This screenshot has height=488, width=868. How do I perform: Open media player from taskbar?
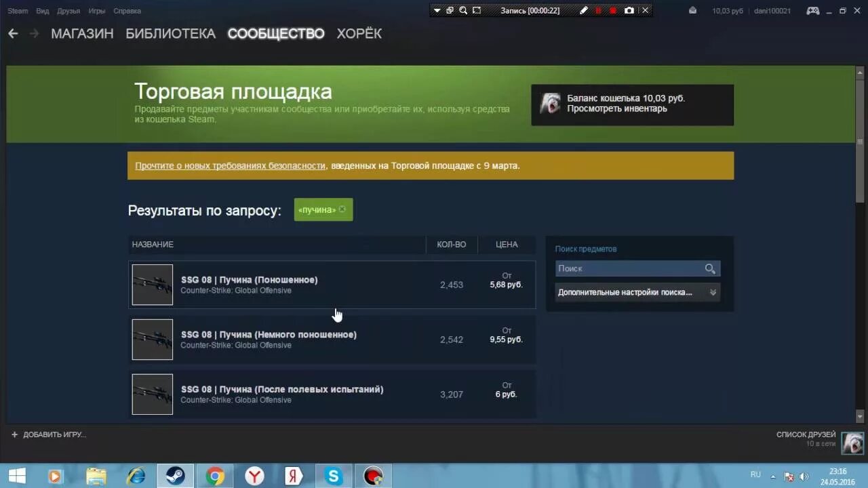(56, 476)
